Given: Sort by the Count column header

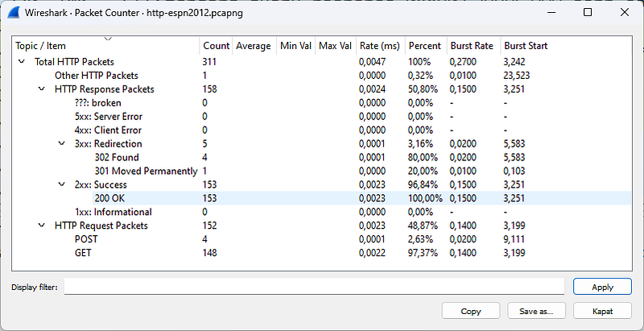Looking at the screenshot, I should pyautogui.click(x=216, y=46).
